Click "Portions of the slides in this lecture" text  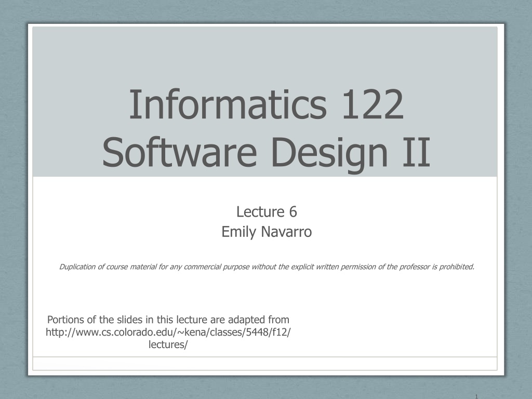[x=128, y=320]
